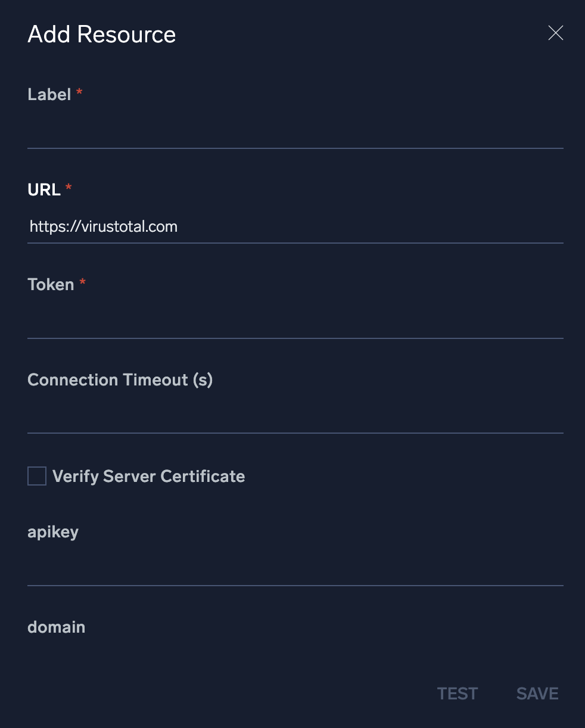Click the close X icon
The height and width of the screenshot is (728, 585).
(555, 33)
